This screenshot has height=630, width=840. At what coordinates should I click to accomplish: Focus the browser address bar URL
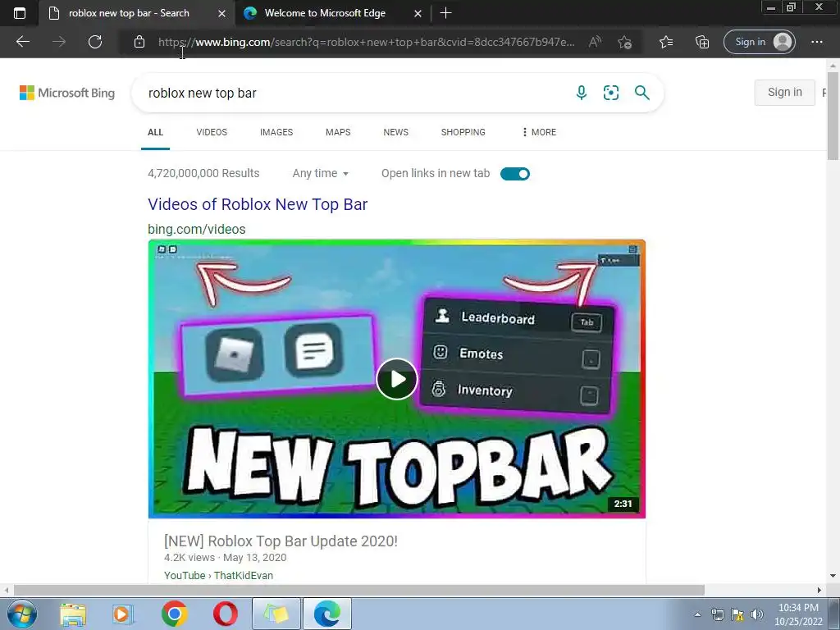click(367, 42)
